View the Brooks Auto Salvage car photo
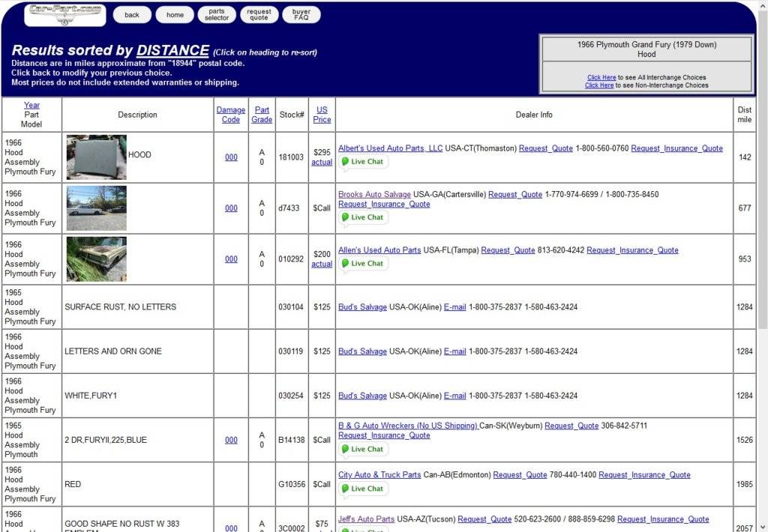 click(x=96, y=208)
